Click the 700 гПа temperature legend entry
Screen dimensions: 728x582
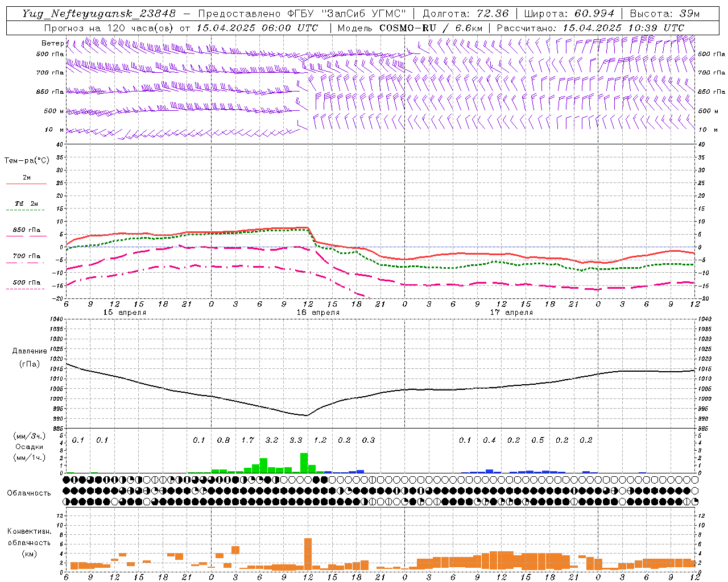tap(26, 256)
